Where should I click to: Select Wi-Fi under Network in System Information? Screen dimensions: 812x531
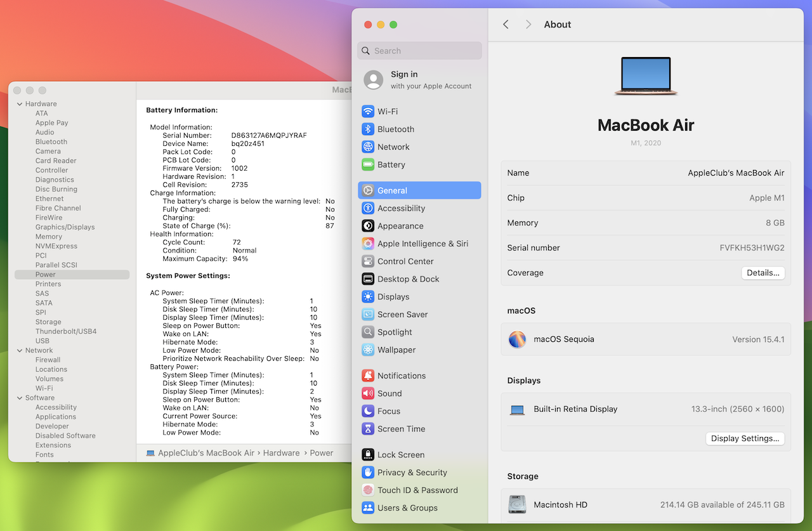click(x=44, y=388)
